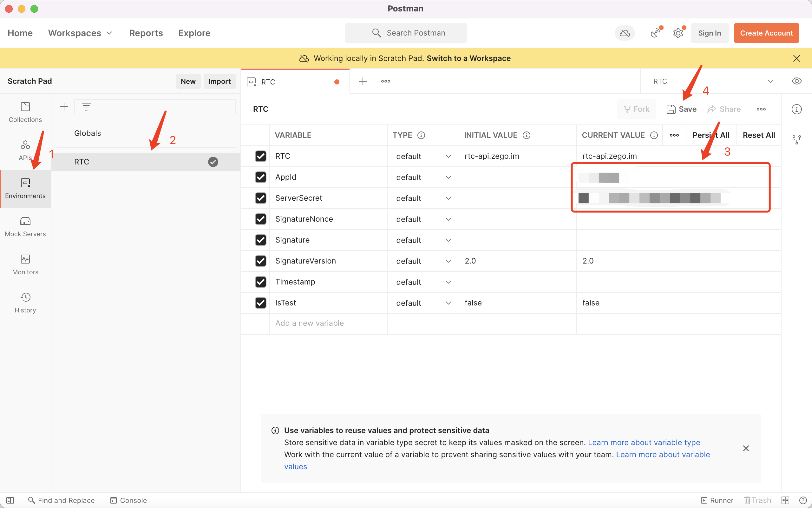Open the tab options ellipsis menu

(385, 81)
